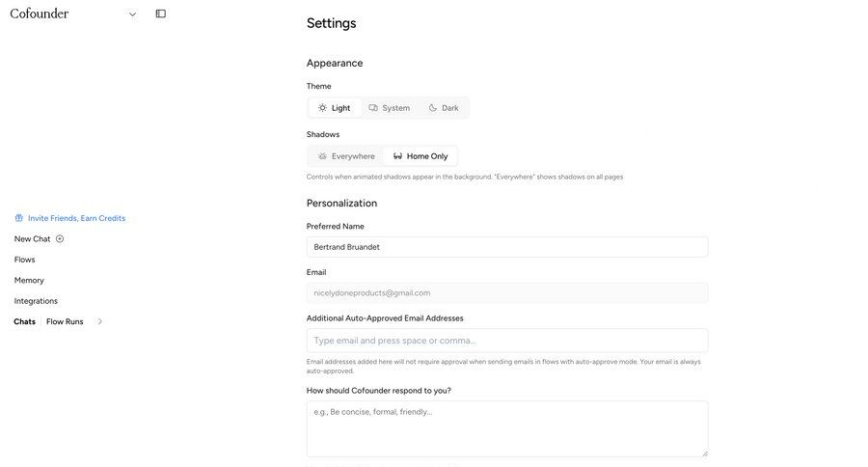Viewport: 868px width, 467px height.
Task: Open the Flows page
Action: tap(25, 260)
